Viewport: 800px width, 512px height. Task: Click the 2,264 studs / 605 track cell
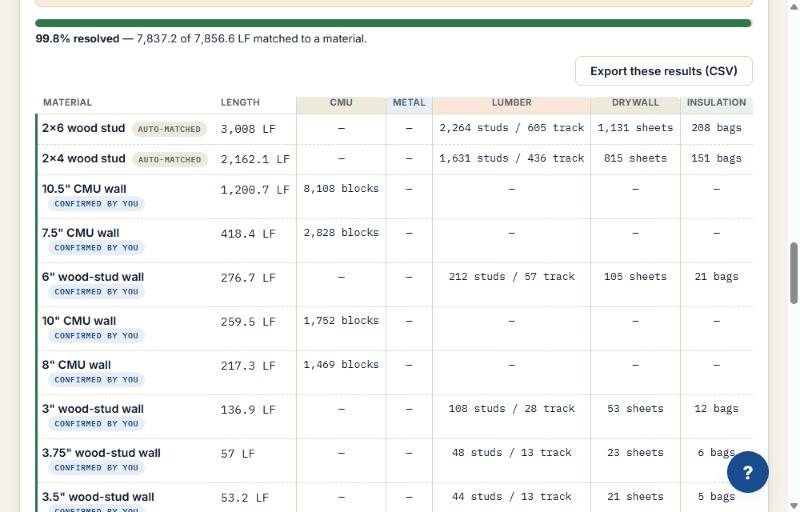pos(511,127)
